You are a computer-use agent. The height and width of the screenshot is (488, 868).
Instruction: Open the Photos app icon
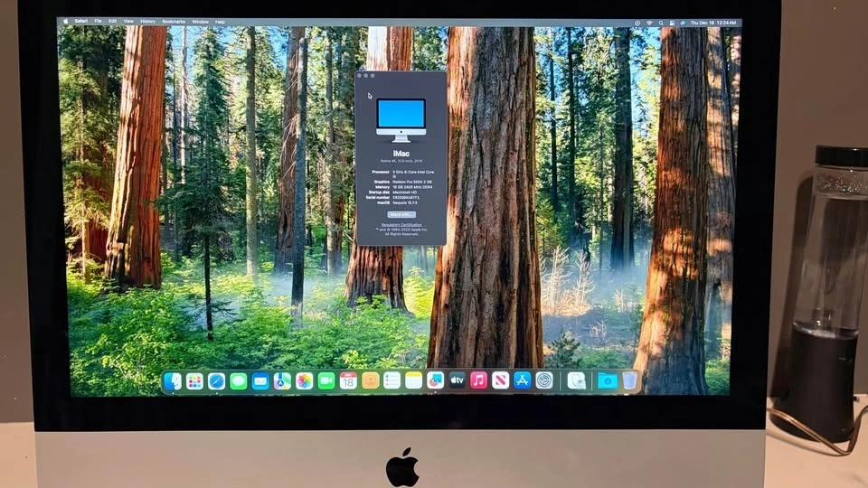305,381
